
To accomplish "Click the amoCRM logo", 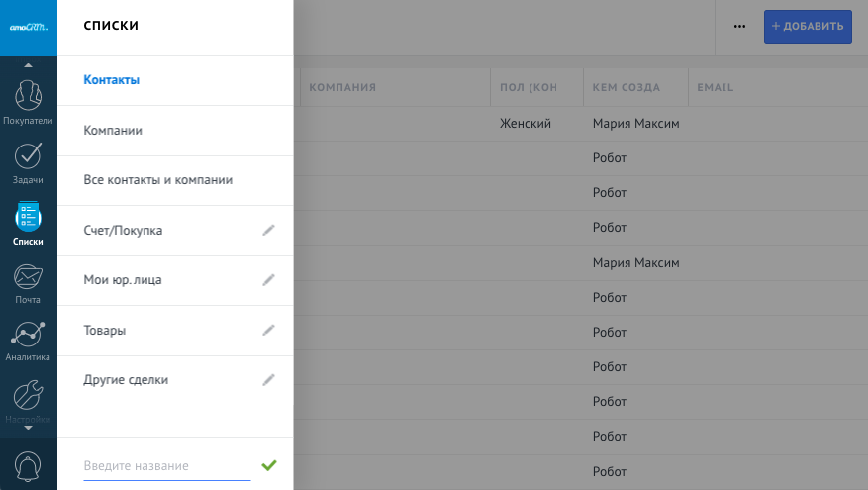I will [28, 27].
